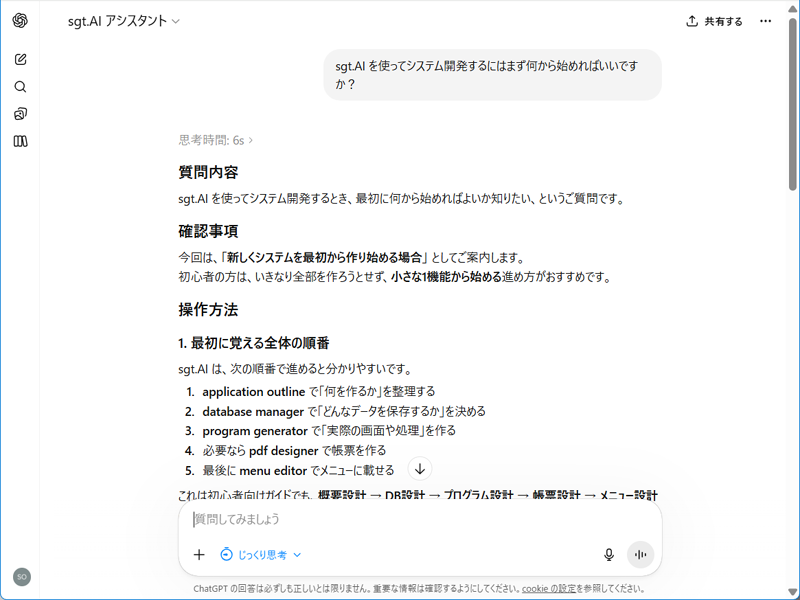The height and width of the screenshot is (600, 800).
Task: Open the library books icon in the sidebar
Action: (x=20, y=141)
